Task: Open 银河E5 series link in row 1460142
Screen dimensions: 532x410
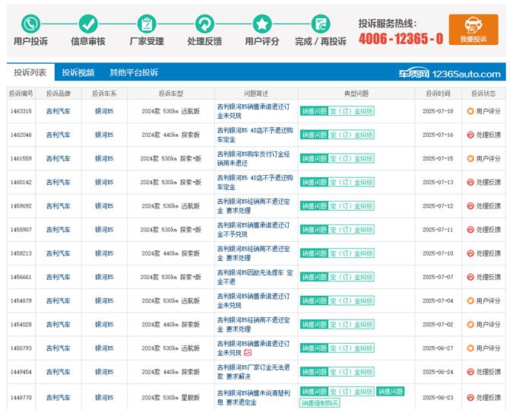Action: point(104,183)
